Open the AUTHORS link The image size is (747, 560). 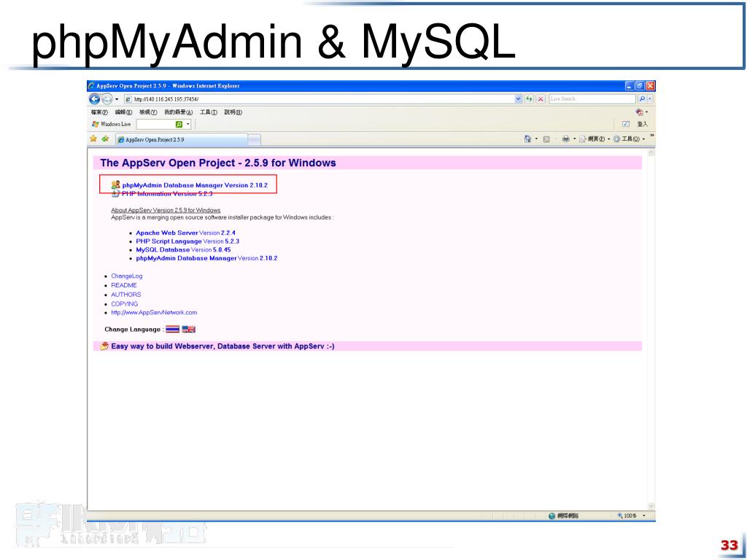coord(125,295)
